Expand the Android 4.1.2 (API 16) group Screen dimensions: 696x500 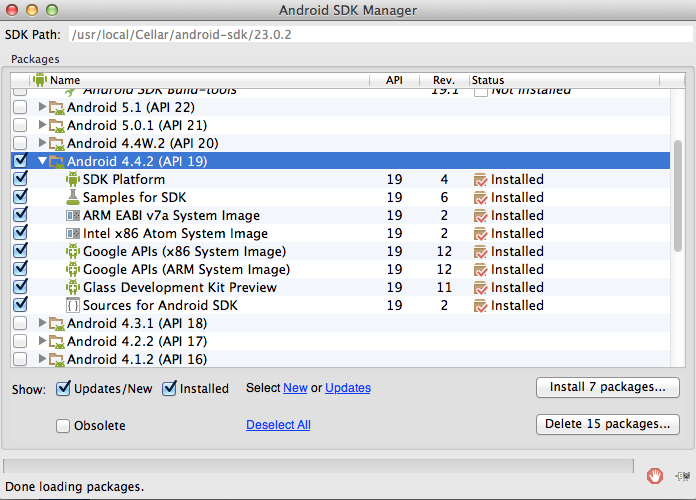[43, 359]
